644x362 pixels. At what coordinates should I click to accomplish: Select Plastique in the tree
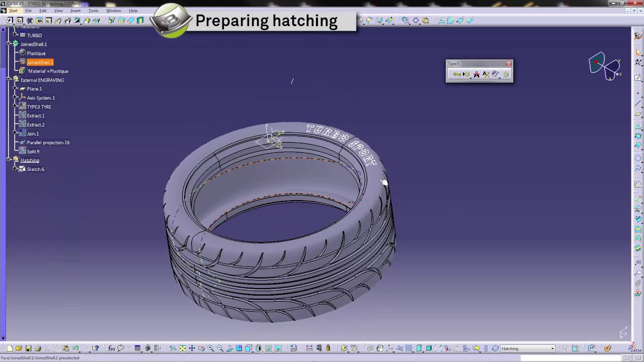tap(36, 53)
